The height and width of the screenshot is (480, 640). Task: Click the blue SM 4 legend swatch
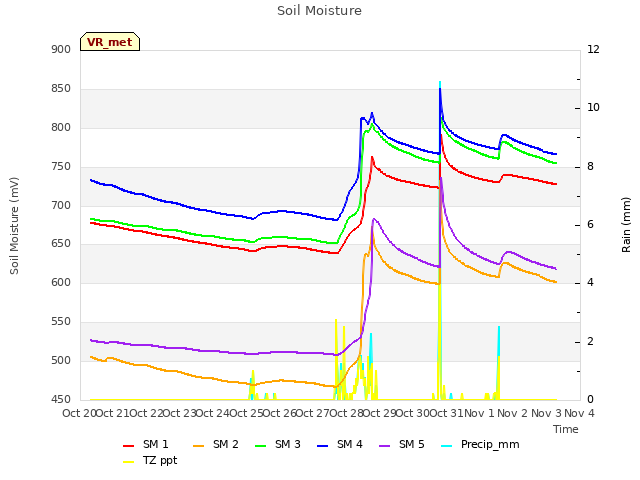323,446
